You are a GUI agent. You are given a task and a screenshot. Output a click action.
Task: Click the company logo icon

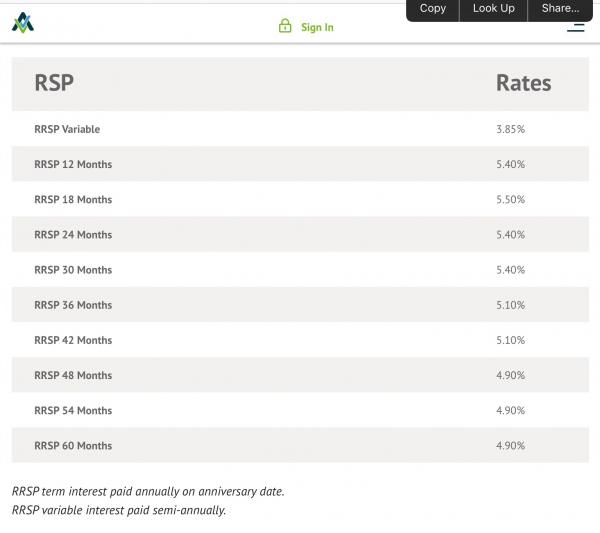23,22
